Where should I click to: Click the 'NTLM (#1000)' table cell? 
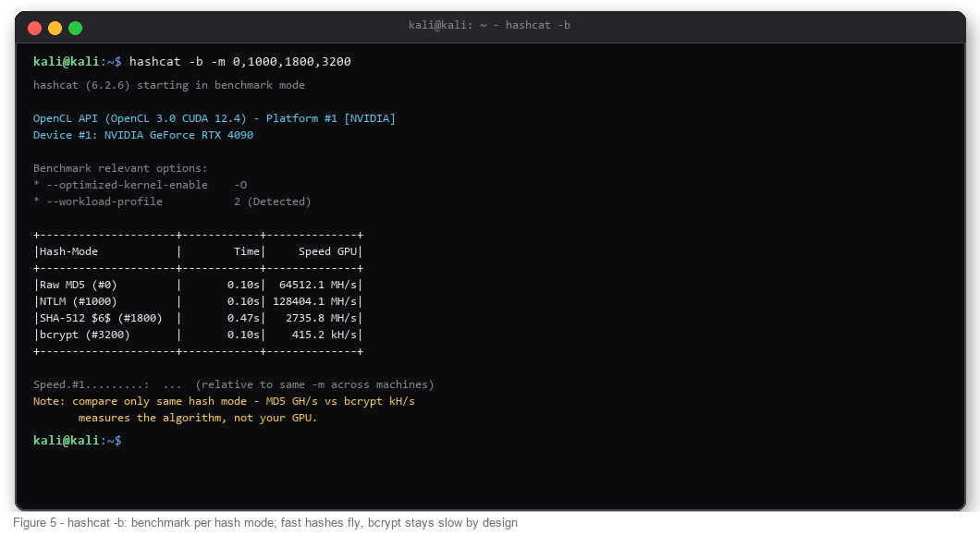[x=79, y=301]
